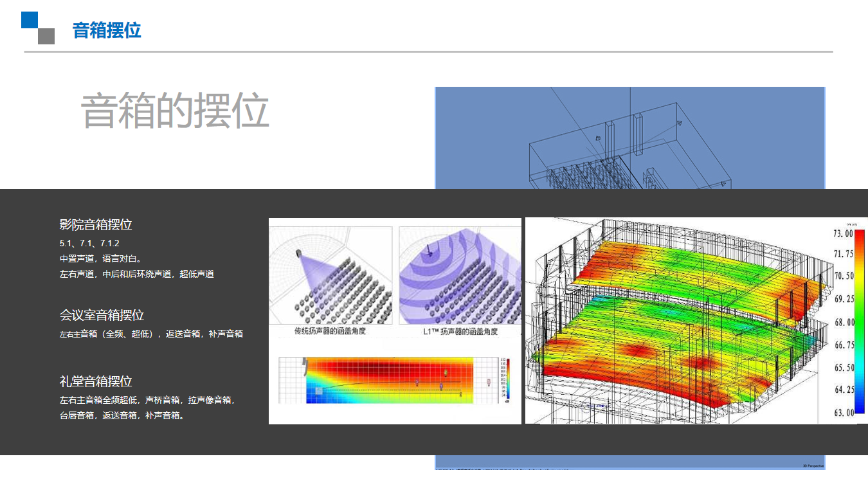This screenshot has height=488, width=868.
Task: Click the slide title 音箱摆位
Action: (x=107, y=30)
